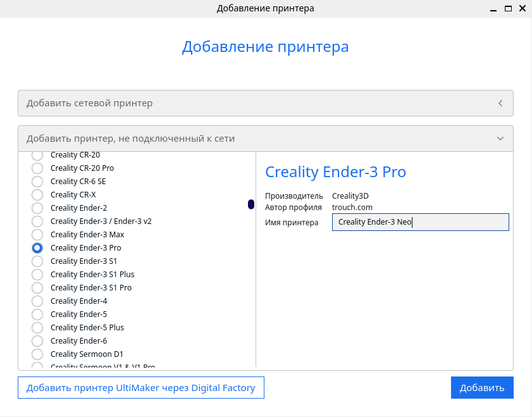Click the printer list scrollbar handle
Image resolution: width=532 pixels, height=417 pixels.
(251, 204)
